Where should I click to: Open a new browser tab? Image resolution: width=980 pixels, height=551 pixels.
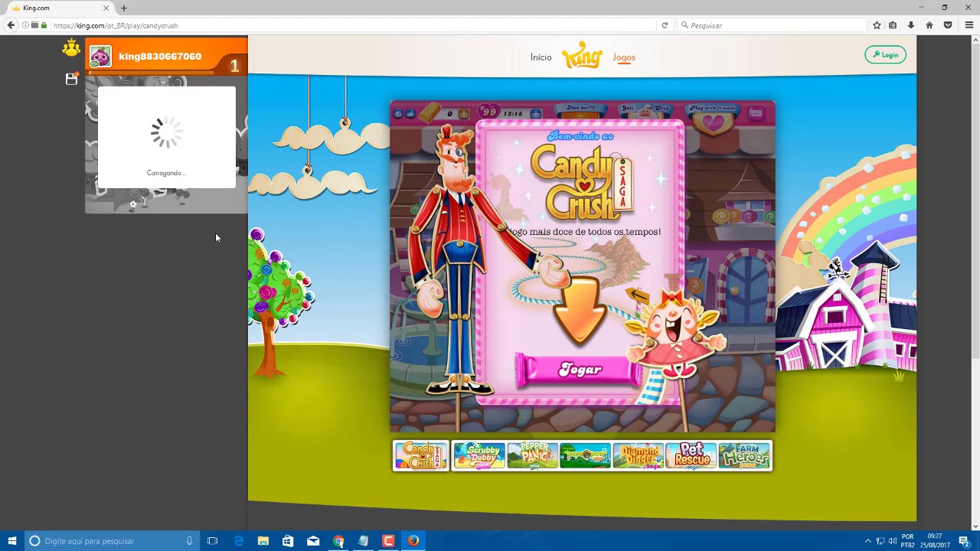click(124, 8)
